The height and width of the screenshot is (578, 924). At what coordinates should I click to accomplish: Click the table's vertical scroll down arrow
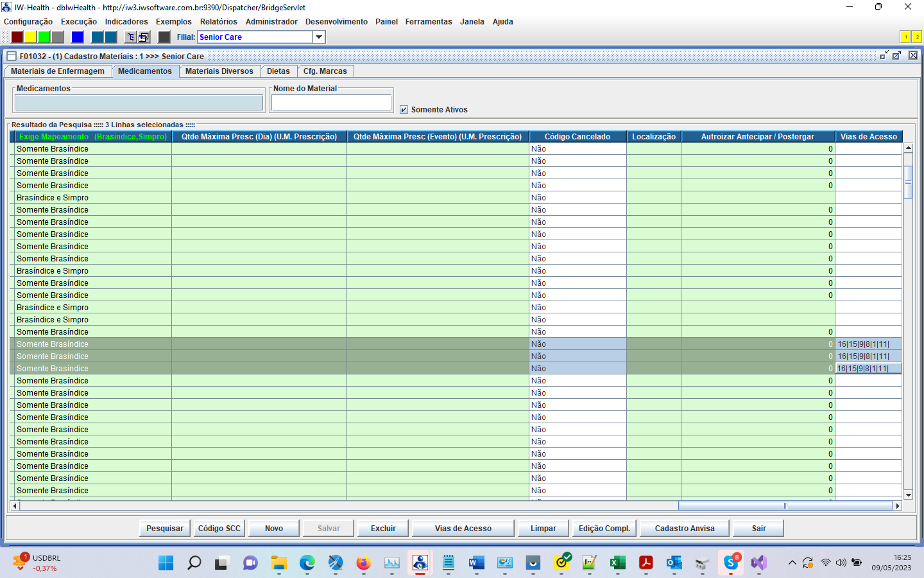pos(909,495)
